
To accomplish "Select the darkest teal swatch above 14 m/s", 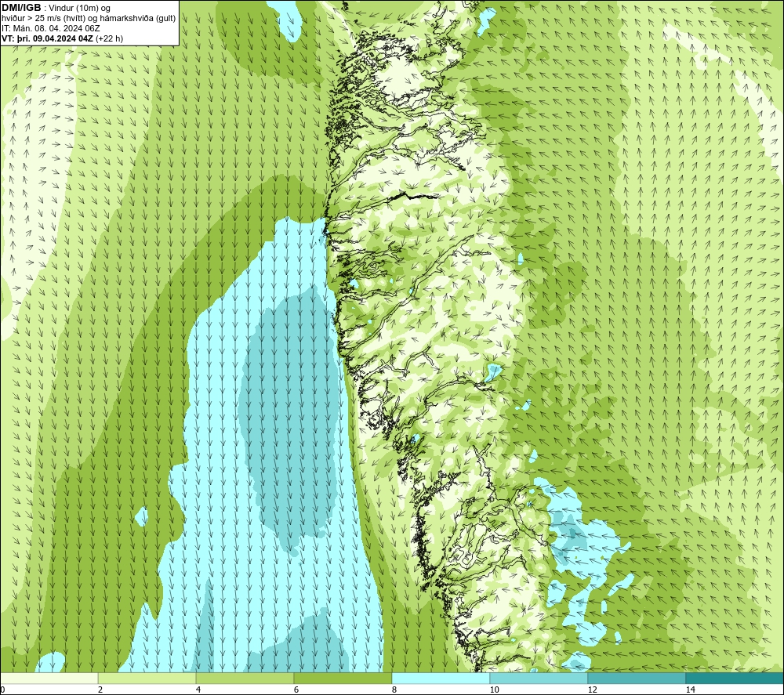I will coord(735,678).
